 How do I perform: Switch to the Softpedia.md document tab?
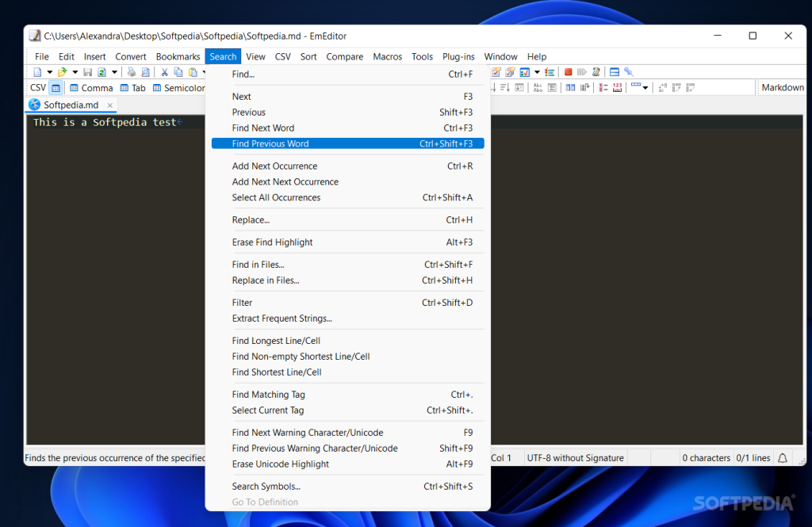(71, 105)
